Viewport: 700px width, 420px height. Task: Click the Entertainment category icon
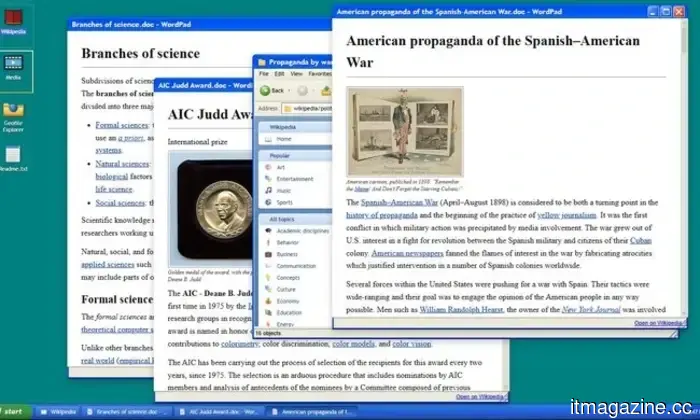[x=268, y=179]
